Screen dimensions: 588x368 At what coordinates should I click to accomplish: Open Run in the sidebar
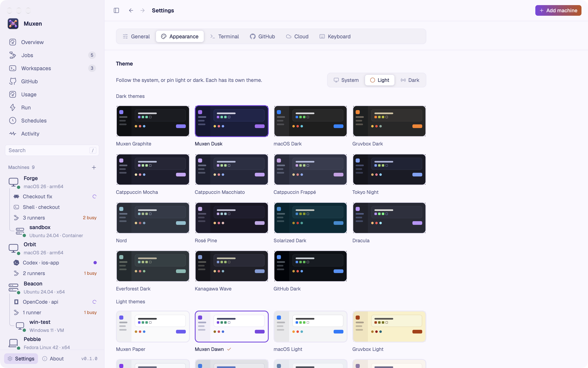52,108
